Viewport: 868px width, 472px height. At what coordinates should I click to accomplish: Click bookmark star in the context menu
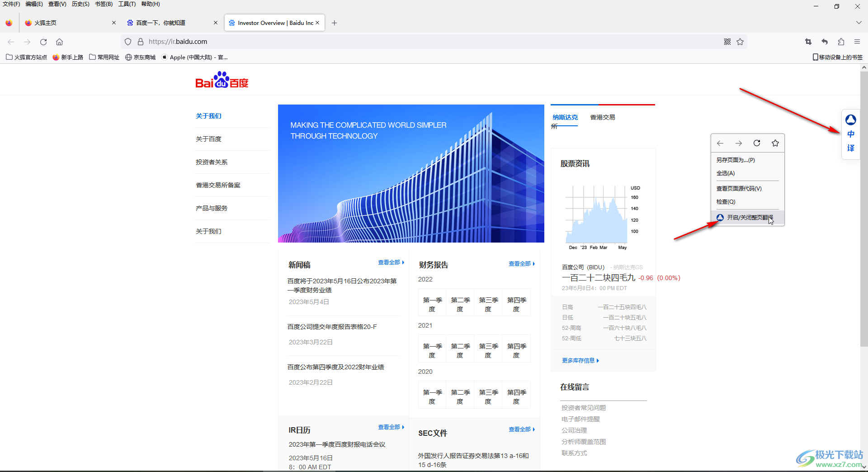click(x=775, y=143)
